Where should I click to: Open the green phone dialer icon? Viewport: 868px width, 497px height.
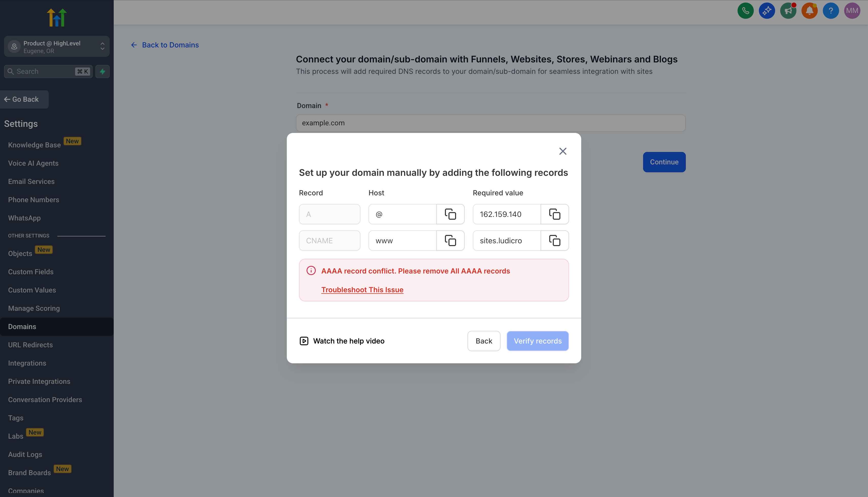click(745, 11)
